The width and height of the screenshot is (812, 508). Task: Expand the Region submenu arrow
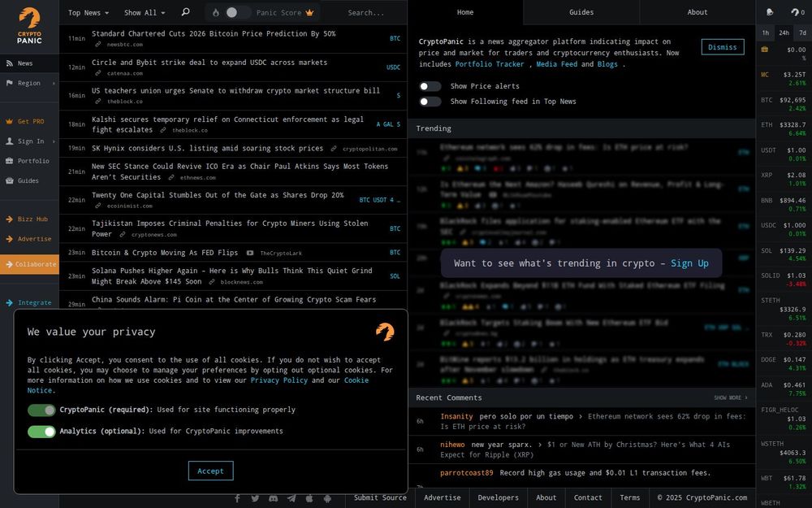[54, 83]
